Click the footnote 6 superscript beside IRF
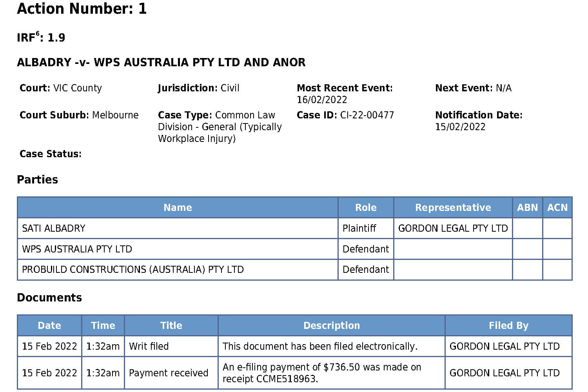 pyautogui.click(x=38, y=34)
